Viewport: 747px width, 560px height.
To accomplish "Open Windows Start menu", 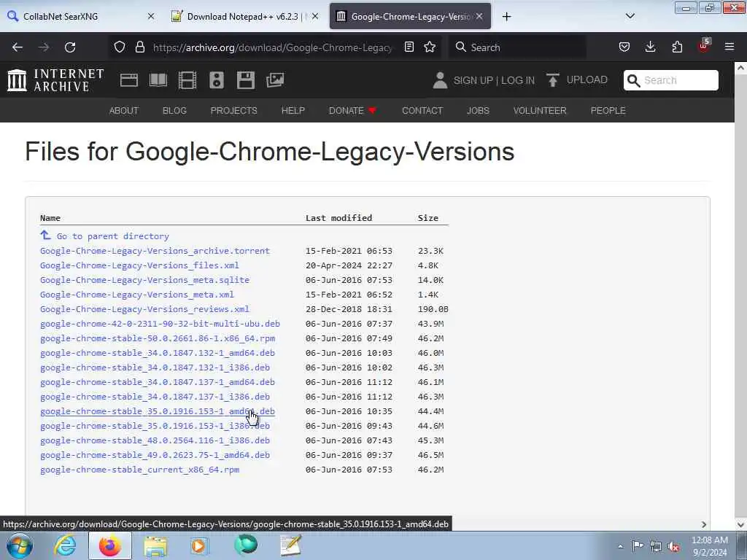I will point(20,545).
